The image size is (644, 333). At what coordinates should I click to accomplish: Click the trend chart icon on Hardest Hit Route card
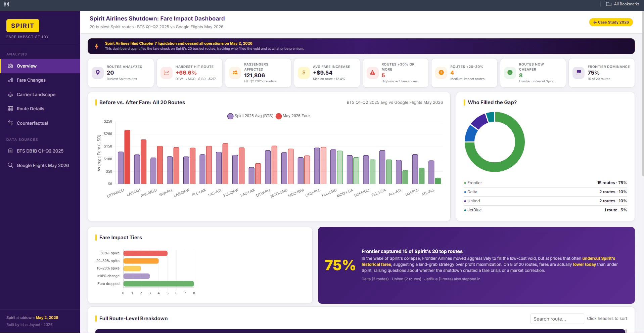coord(167,73)
